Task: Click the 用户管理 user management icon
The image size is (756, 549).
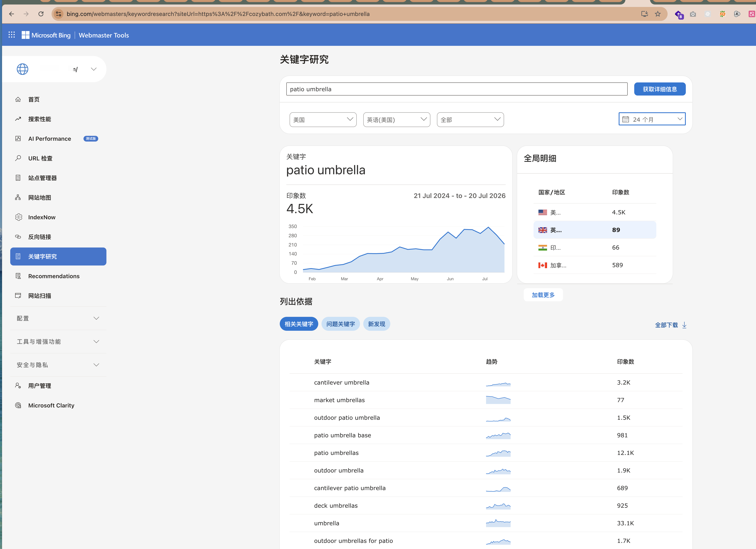Action: (x=18, y=386)
